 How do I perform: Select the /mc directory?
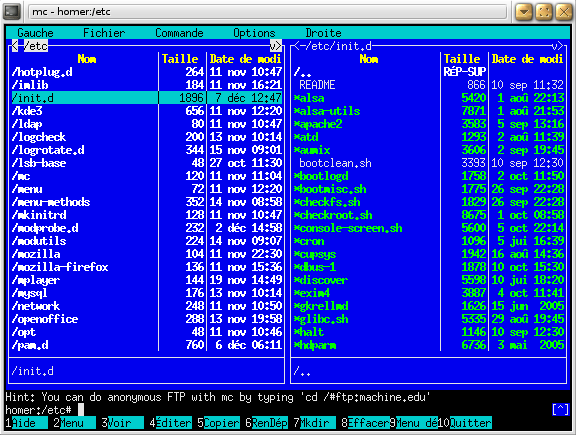147,176
